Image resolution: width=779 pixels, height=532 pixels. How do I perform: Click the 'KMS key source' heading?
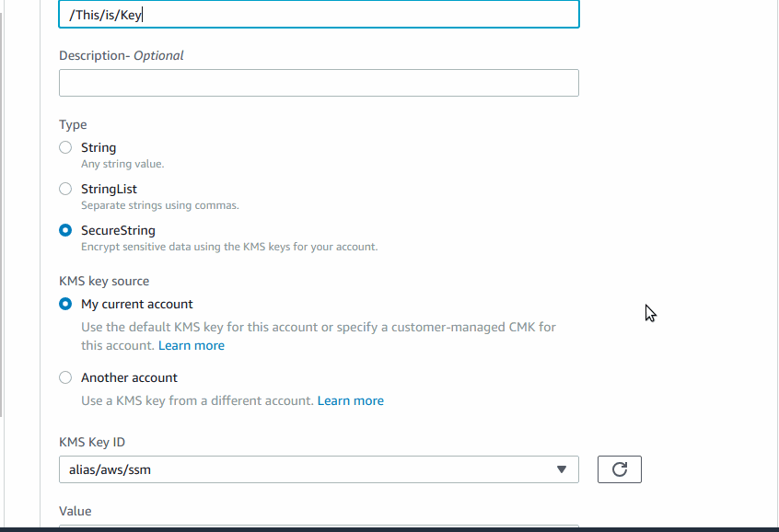click(104, 281)
